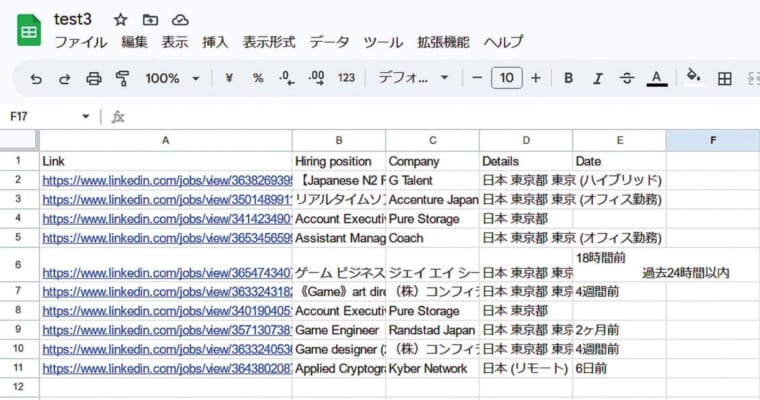Select the cell 'Hiring position'

tap(339, 161)
